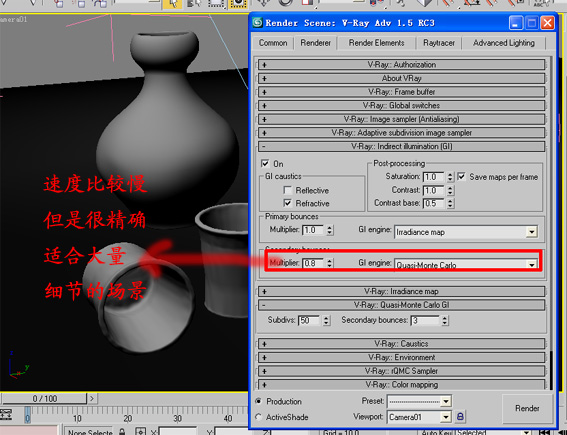Close the Render Scene dialog

(x=547, y=23)
